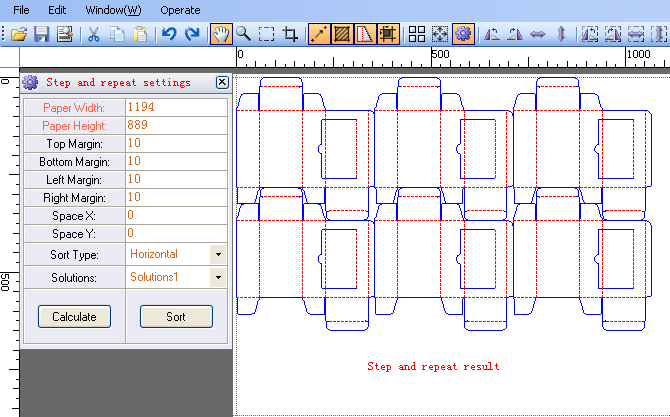Click the first framed rotate-left icon

[x=590, y=34]
